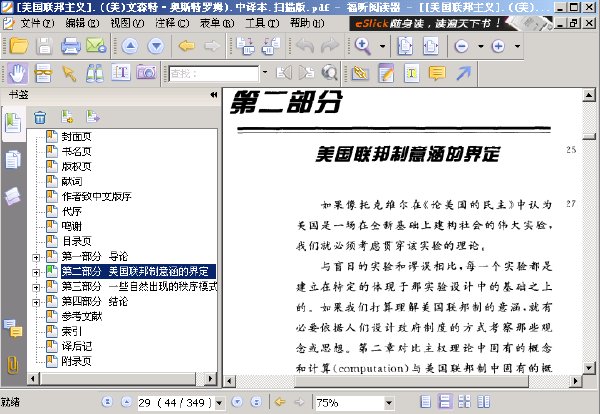Open the 编辑 menu
This screenshot has height=414, width=600.
[x=82, y=23]
